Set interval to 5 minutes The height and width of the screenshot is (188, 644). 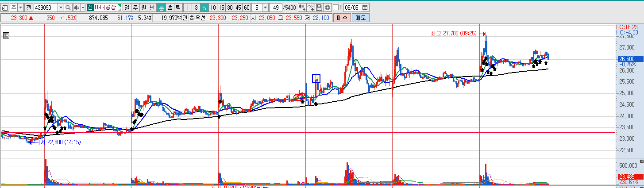(x=204, y=8)
